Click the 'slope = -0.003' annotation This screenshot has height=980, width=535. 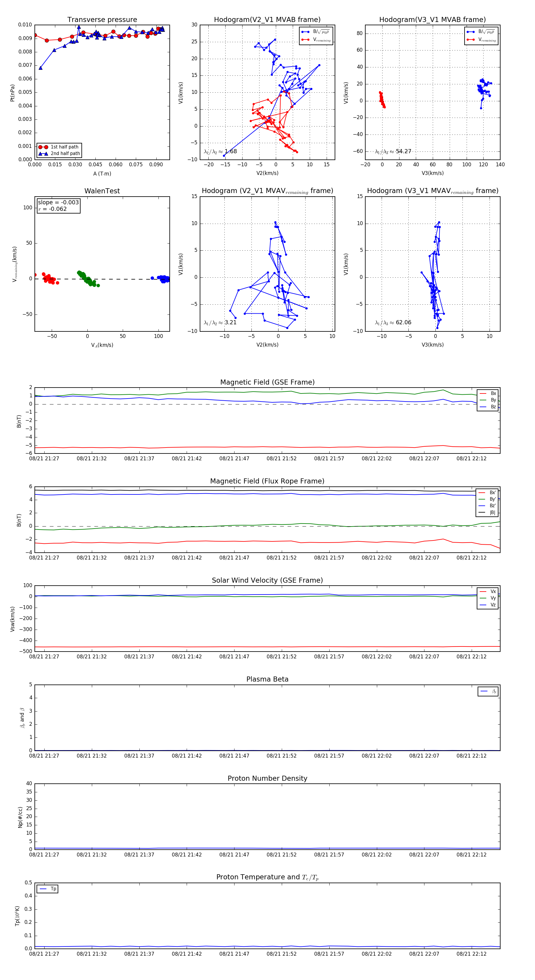58,203
